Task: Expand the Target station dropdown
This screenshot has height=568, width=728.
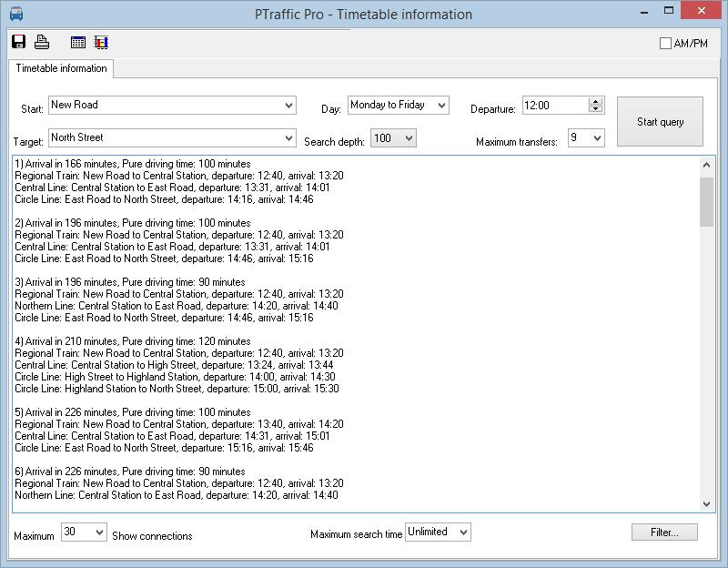Action: pos(288,138)
